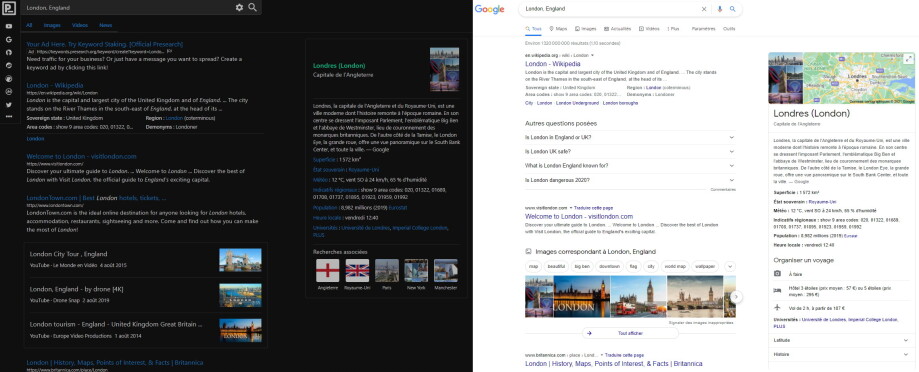919x372 pixels.
Task: Click 'Tout afficher' images button
Action: (630, 333)
